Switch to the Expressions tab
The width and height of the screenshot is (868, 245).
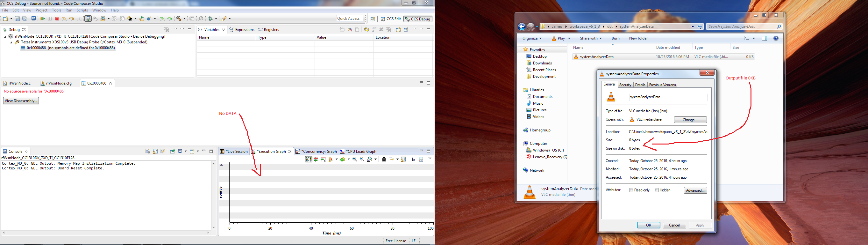[x=242, y=30]
